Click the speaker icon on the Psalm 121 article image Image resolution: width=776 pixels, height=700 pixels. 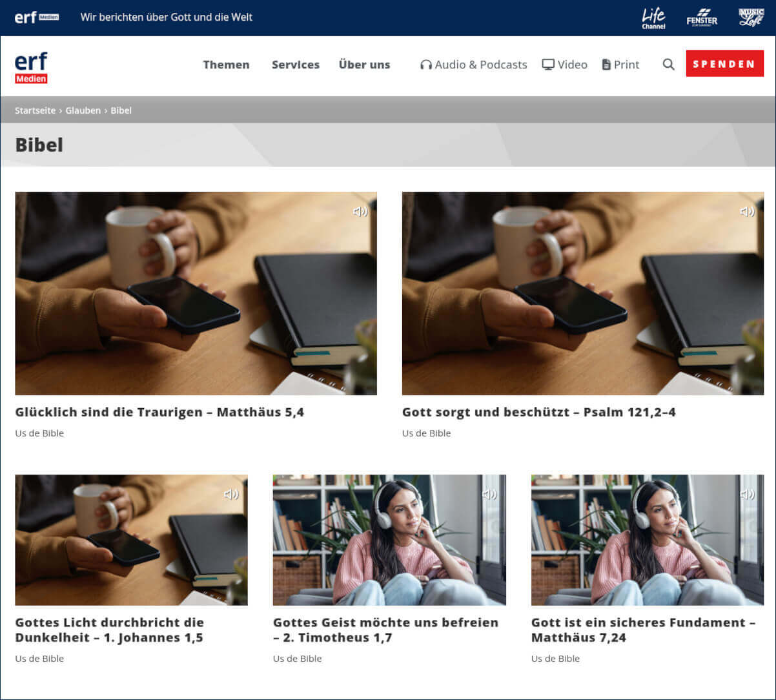point(748,211)
